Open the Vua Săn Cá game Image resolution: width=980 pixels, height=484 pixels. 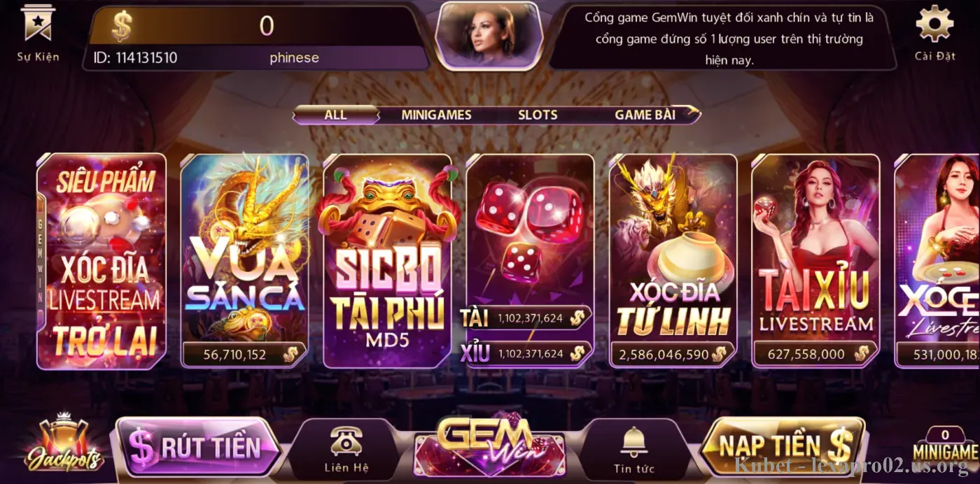click(x=244, y=261)
